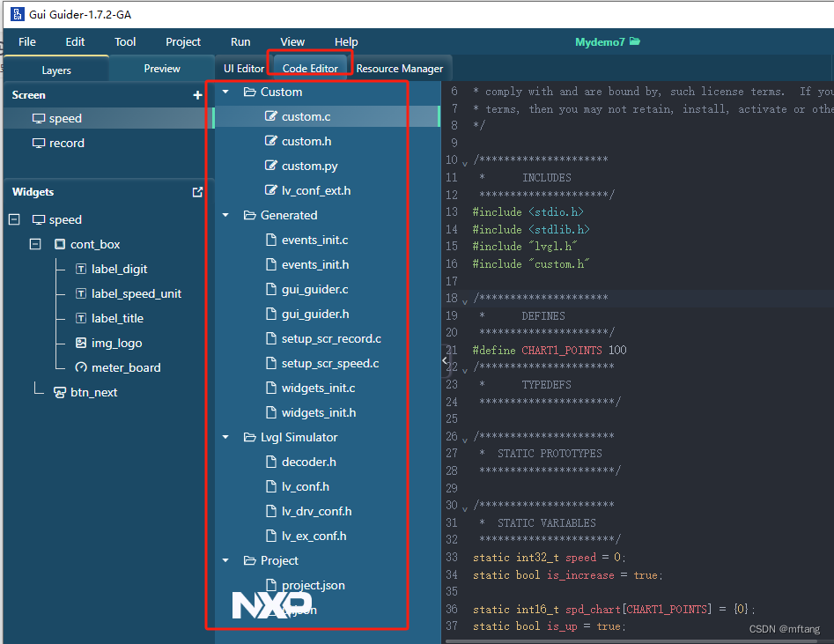Collapse the Generated folder
This screenshot has height=644, width=834.
pos(225,215)
